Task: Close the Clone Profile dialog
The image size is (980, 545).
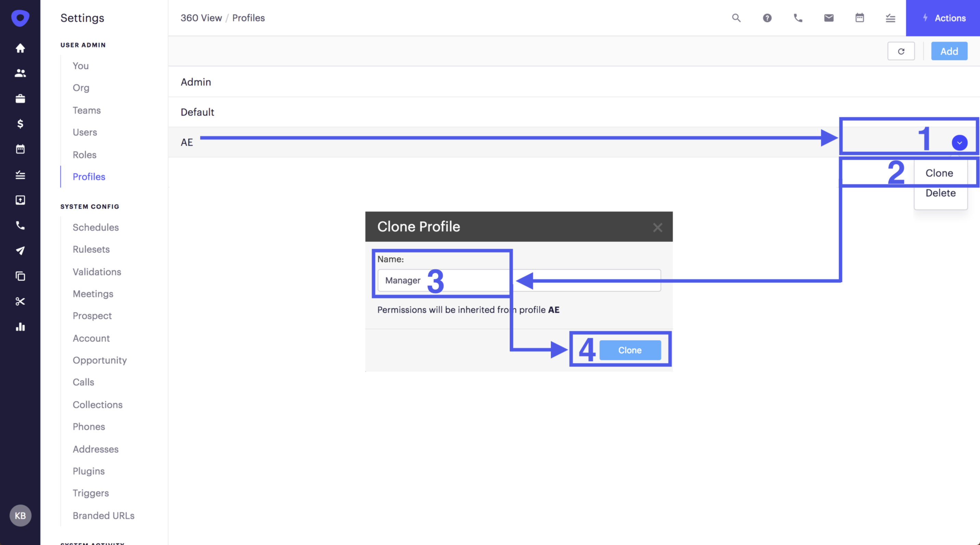Action: click(657, 227)
